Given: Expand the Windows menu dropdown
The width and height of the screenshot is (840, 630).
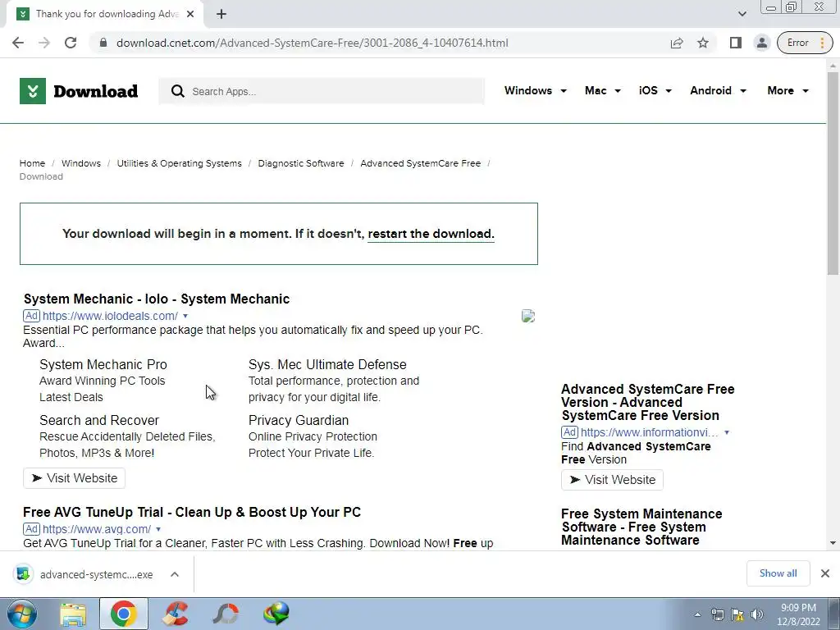Looking at the screenshot, I should (535, 90).
